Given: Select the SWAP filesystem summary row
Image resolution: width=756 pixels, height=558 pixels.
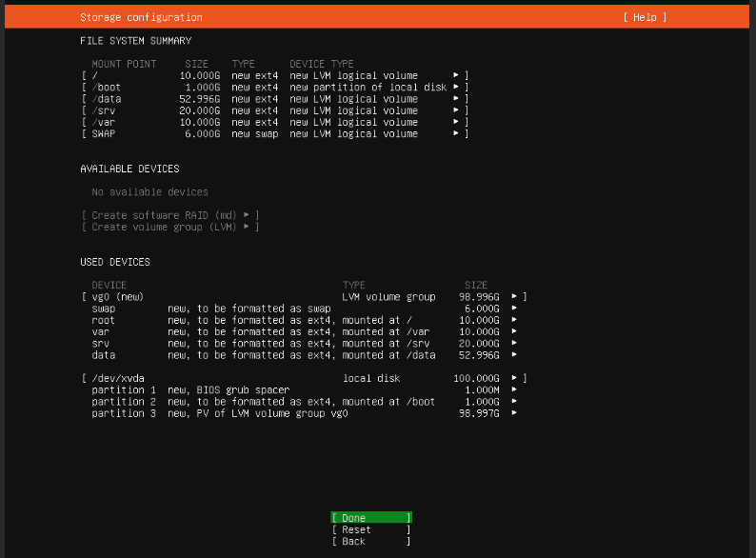Looking at the screenshot, I should (x=274, y=134).
